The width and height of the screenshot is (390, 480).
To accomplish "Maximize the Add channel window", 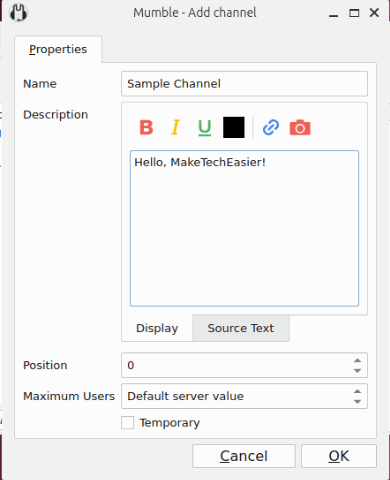I will [354, 13].
